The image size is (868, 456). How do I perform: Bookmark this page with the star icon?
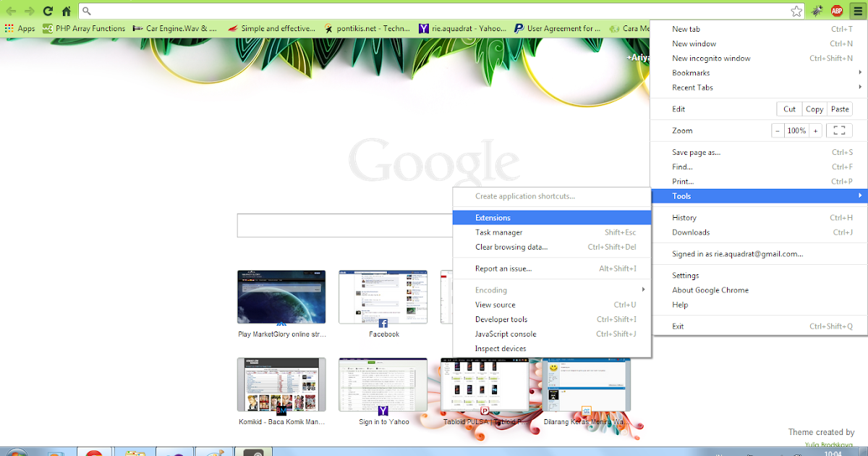tap(796, 11)
